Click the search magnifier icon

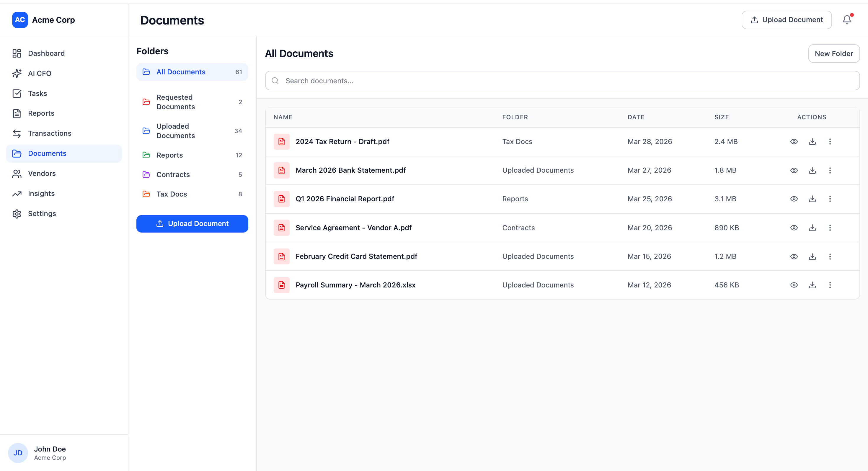pyautogui.click(x=275, y=81)
